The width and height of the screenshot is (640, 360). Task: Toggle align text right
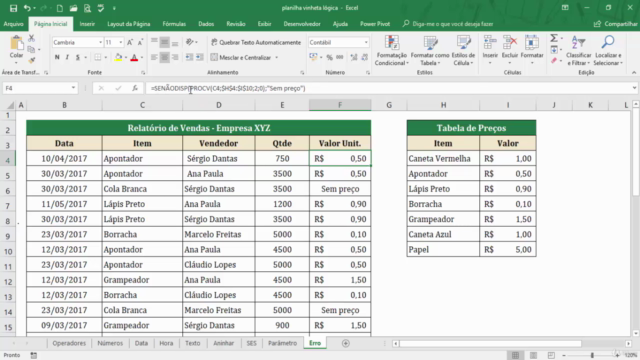pos(175,58)
